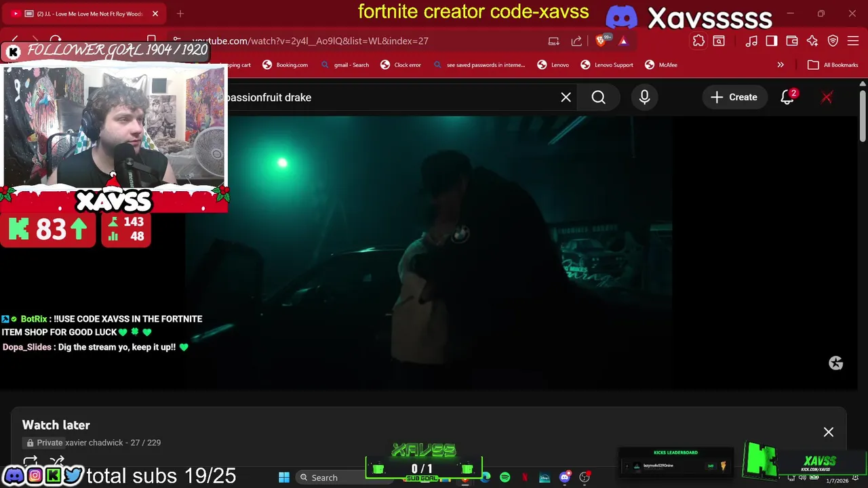
Task: Open Spotify from the taskbar
Action: click(x=505, y=477)
